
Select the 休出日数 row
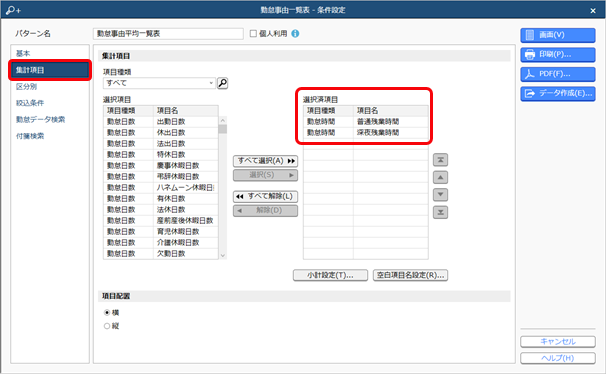[x=161, y=133]
